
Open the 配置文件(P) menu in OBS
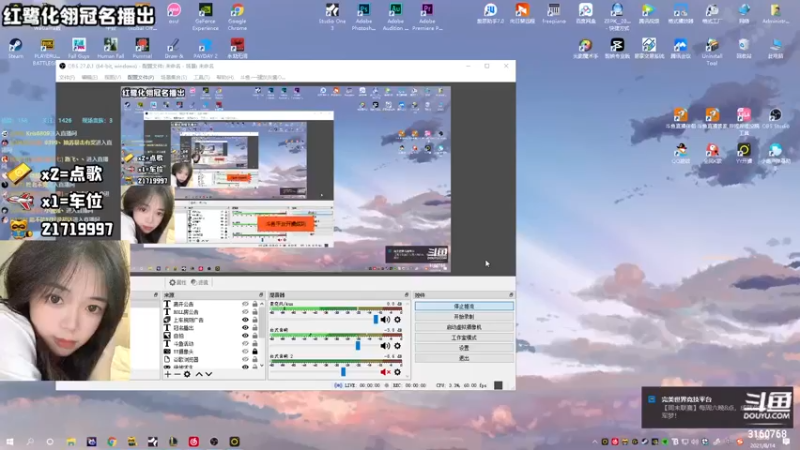[x=140, y=78]
